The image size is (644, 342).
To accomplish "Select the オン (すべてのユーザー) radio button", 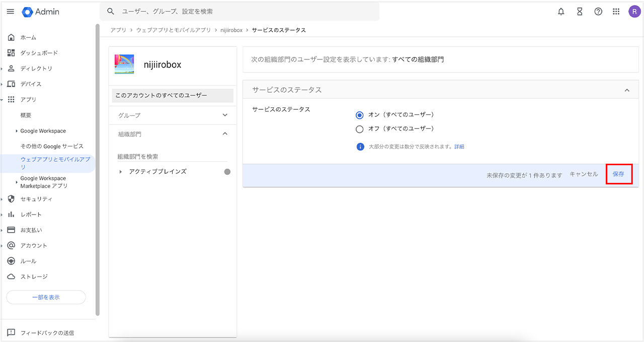I will coord(359,115).
